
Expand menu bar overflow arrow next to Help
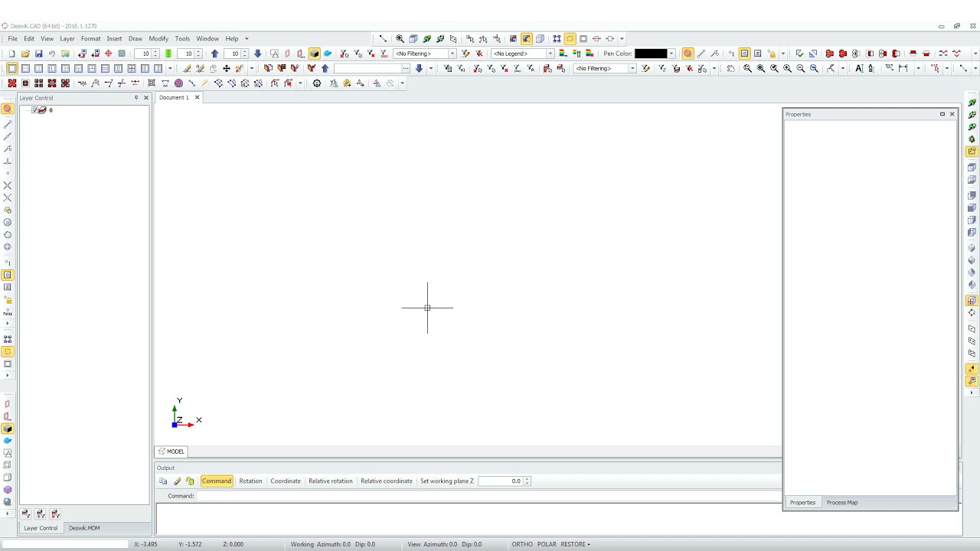coord(247,38)
